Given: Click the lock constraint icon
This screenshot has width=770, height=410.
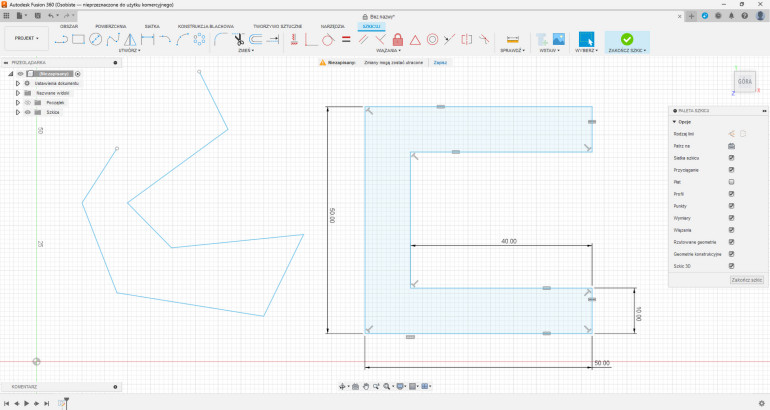Looking at the screenshot, I should click(398, 40).
